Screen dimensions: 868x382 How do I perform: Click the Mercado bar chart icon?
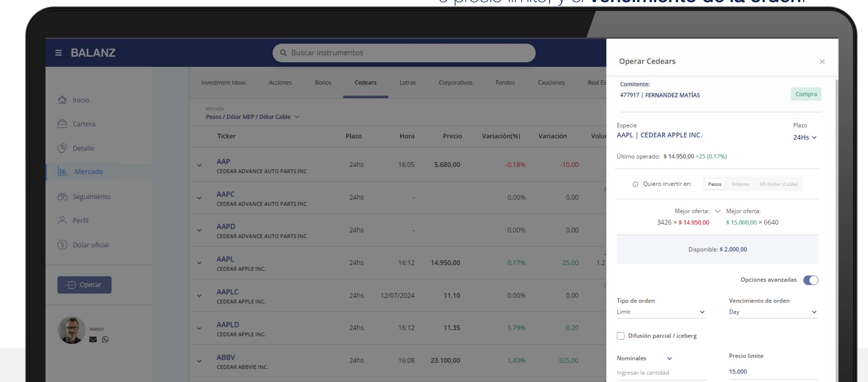click(63, 171)
